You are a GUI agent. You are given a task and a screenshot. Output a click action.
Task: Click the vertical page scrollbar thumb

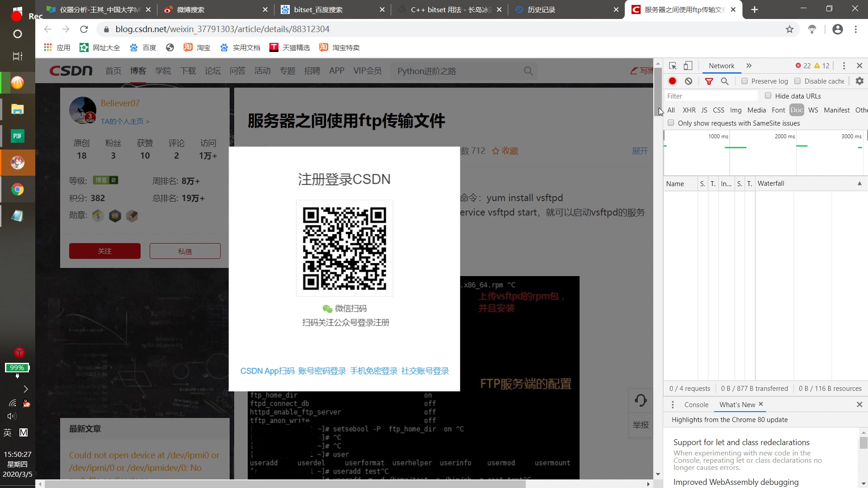tap(658, 92)
